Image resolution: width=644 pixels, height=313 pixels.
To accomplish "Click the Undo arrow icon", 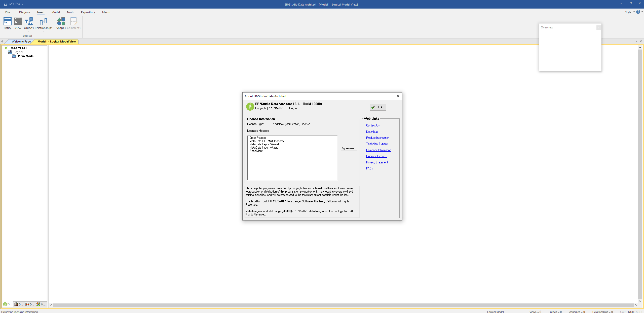I will click(12, 4).
